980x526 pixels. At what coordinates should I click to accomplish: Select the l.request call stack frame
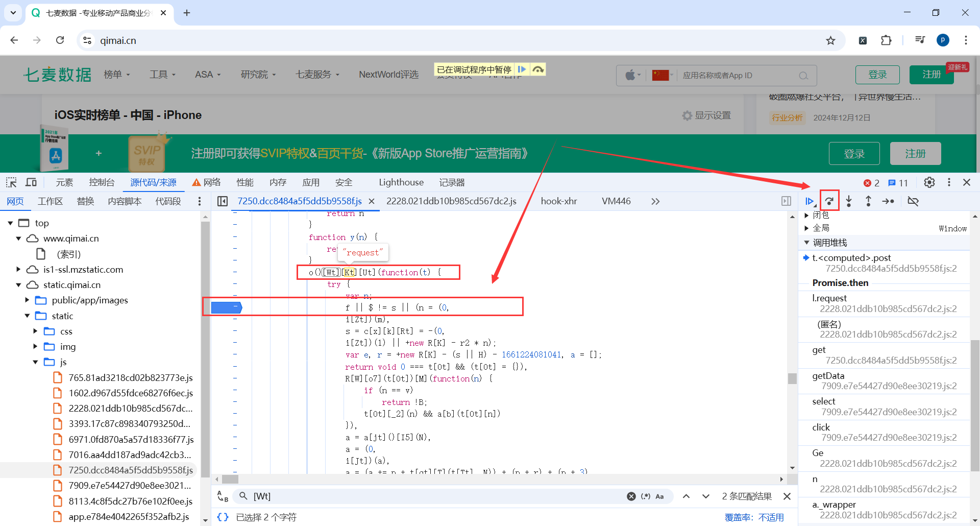coord(885,303)
